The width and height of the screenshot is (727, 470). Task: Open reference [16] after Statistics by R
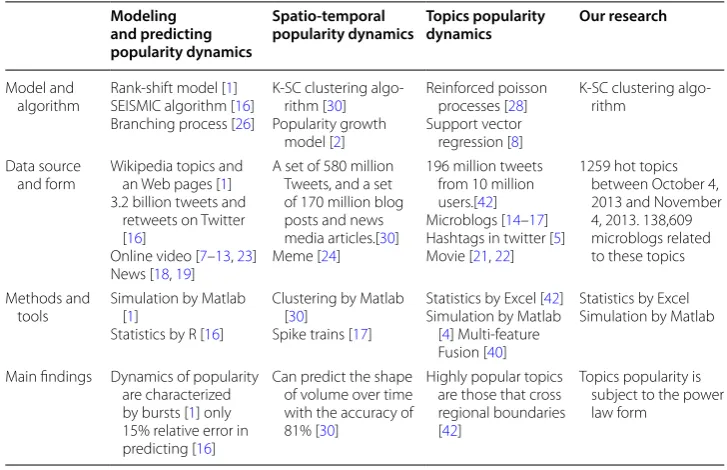tap(212, 334)
